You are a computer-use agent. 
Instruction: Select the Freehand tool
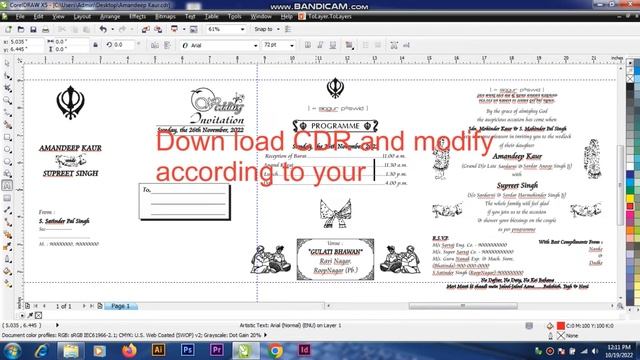point(7,112)
